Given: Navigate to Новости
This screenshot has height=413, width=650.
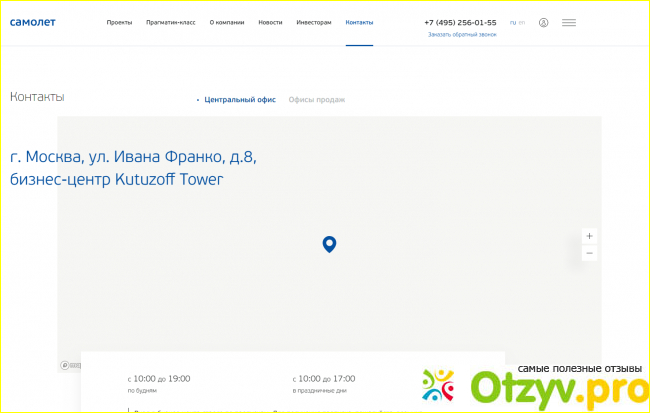Looking at the screenshot, I should pos(270,22).
